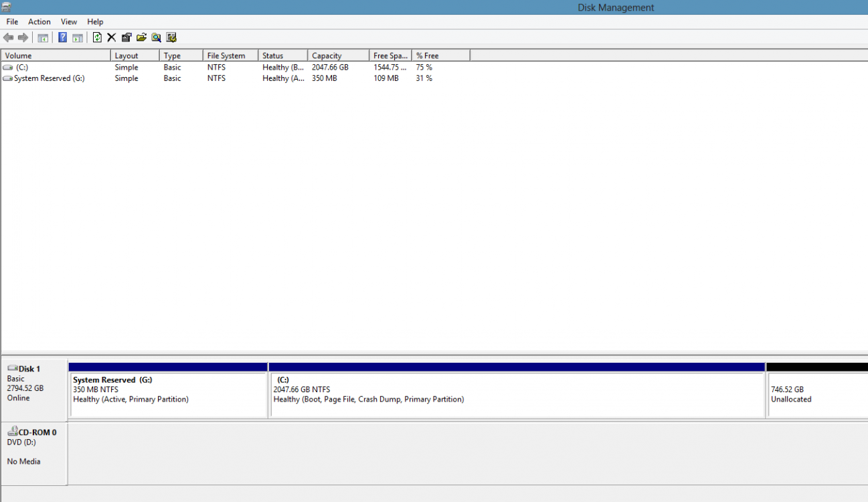Click the Open folder toolbar icon

141,37
